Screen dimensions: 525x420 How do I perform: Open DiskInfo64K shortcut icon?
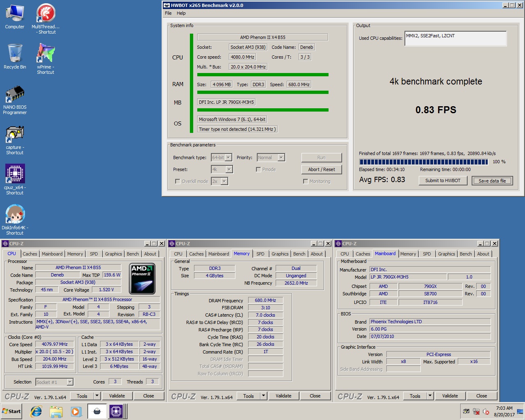click(x=15, y=220)
